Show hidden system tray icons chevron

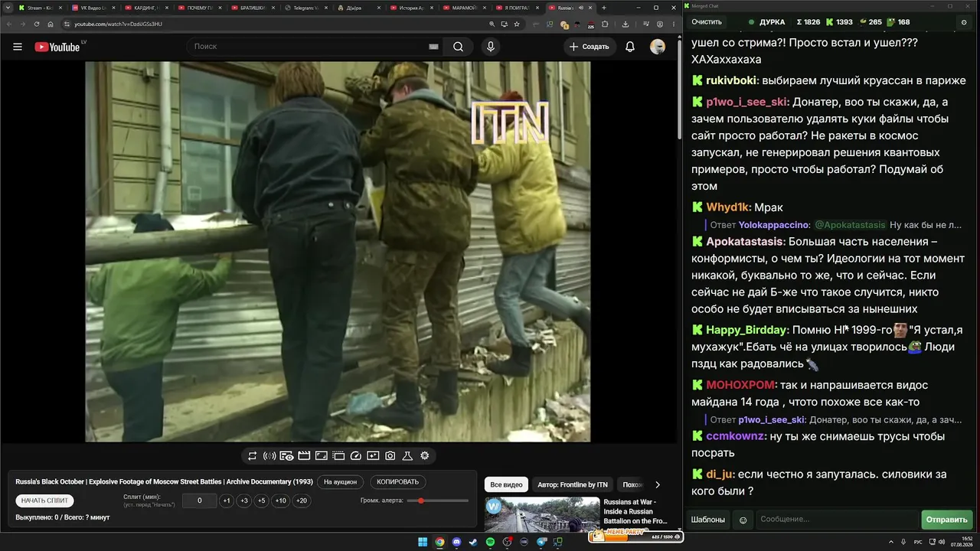point(892,542)
